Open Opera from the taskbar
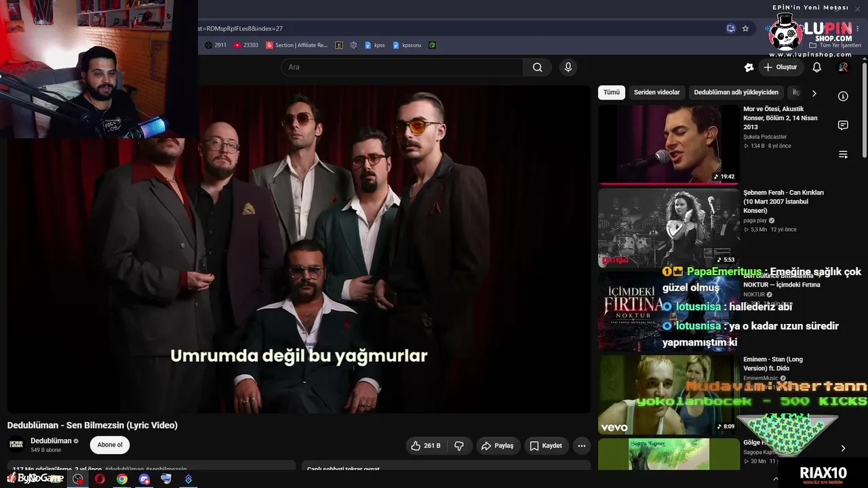868x488 pixels. [x=100, y=479]
